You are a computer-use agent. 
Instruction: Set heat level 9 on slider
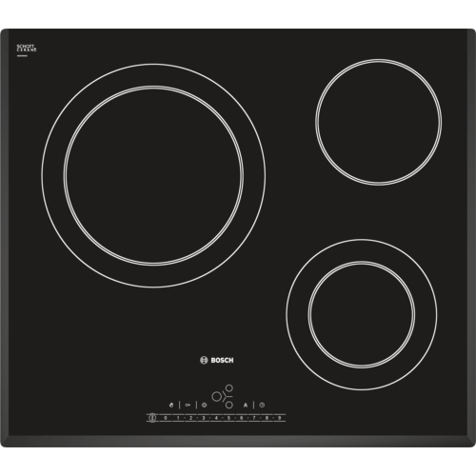point(280,418)
